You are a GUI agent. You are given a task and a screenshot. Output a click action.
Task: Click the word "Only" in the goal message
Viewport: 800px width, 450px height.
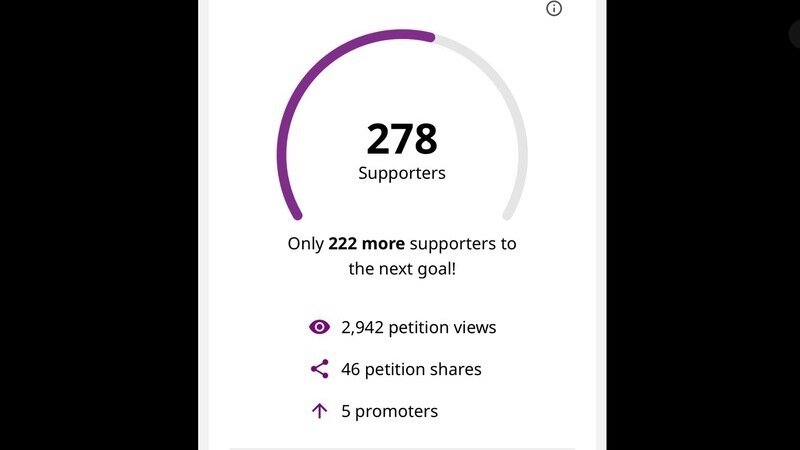306,243
